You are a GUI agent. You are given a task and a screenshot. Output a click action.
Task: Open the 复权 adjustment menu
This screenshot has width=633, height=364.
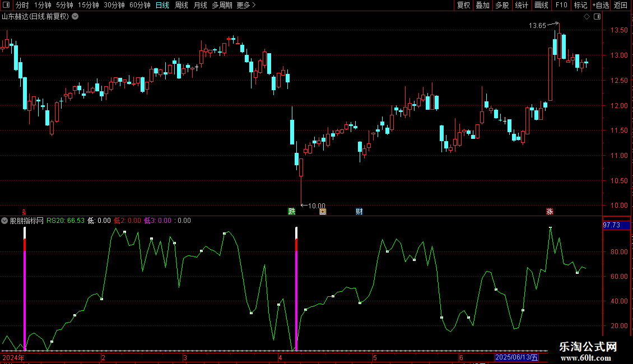point(463,5)
